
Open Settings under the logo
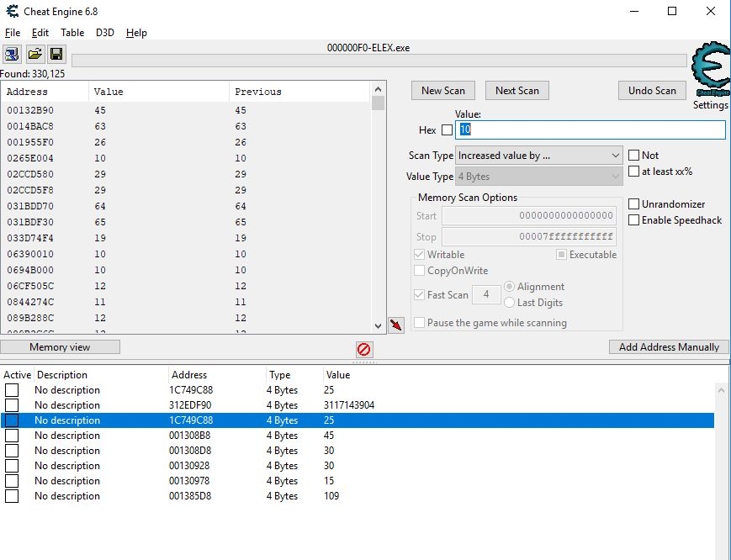click(x=711, y=105)
